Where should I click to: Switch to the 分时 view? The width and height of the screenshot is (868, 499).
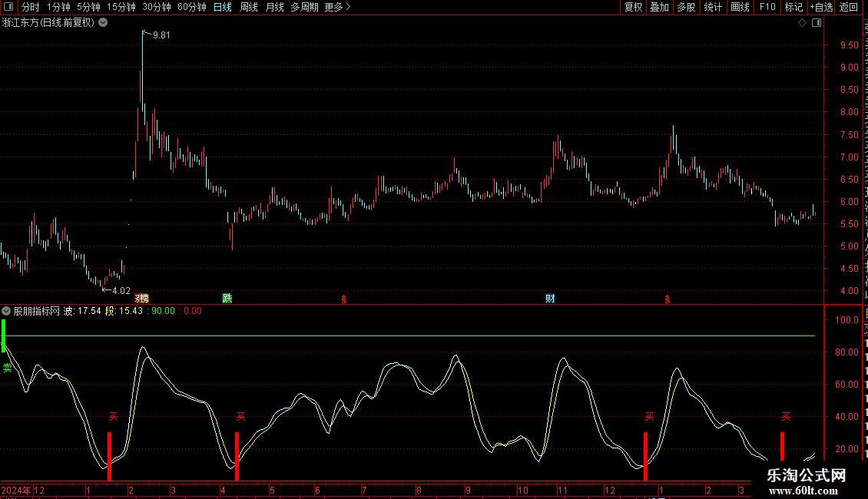(x=31, y=7)
